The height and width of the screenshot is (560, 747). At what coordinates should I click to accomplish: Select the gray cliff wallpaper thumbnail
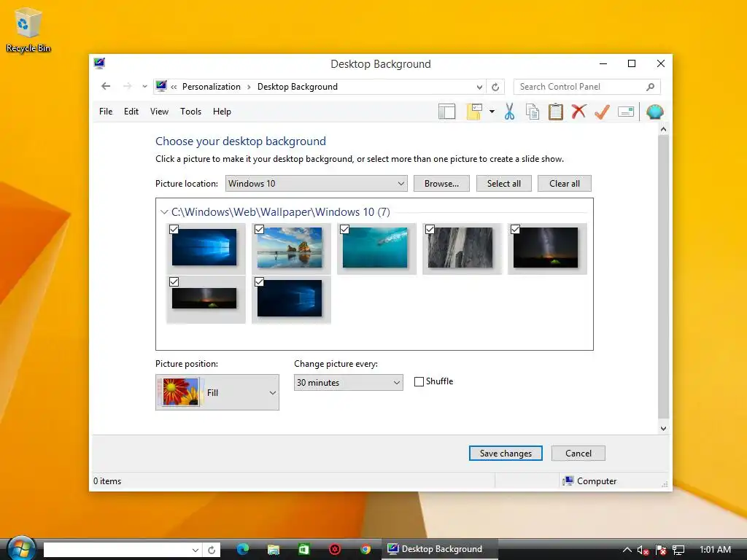tap(460, 248)
